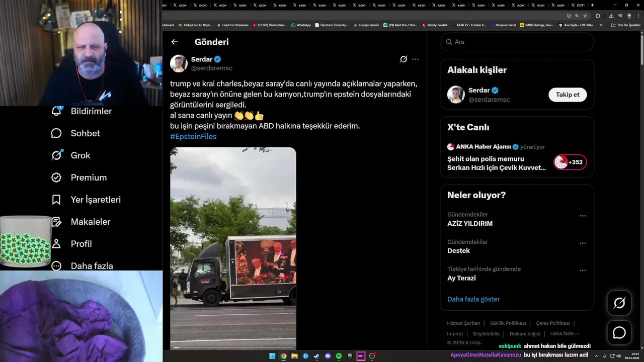Image resolution: width=644 pixels, height=362 pixels.
Task: Open the AZİZ YILDIRIM trend
Action: click(x=470, y=224)
